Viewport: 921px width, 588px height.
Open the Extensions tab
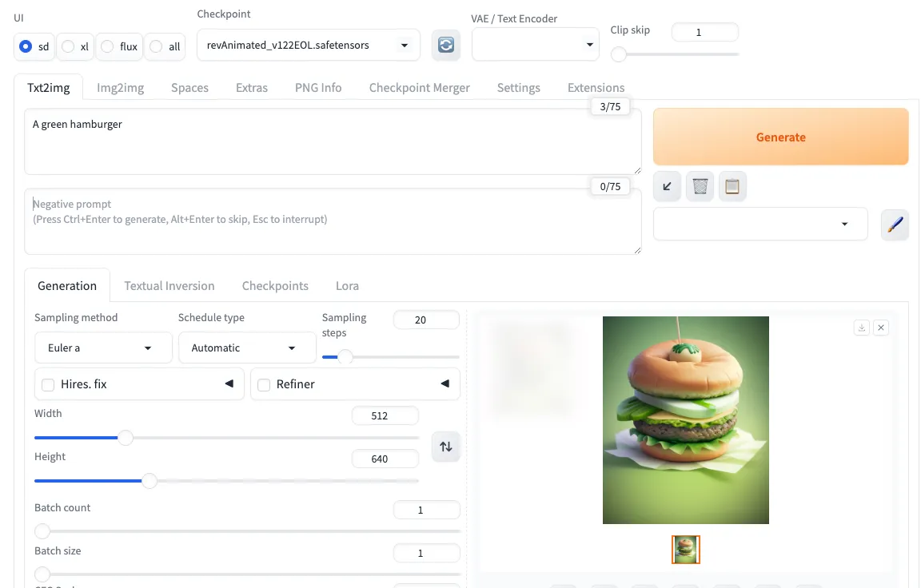point(596,88)
